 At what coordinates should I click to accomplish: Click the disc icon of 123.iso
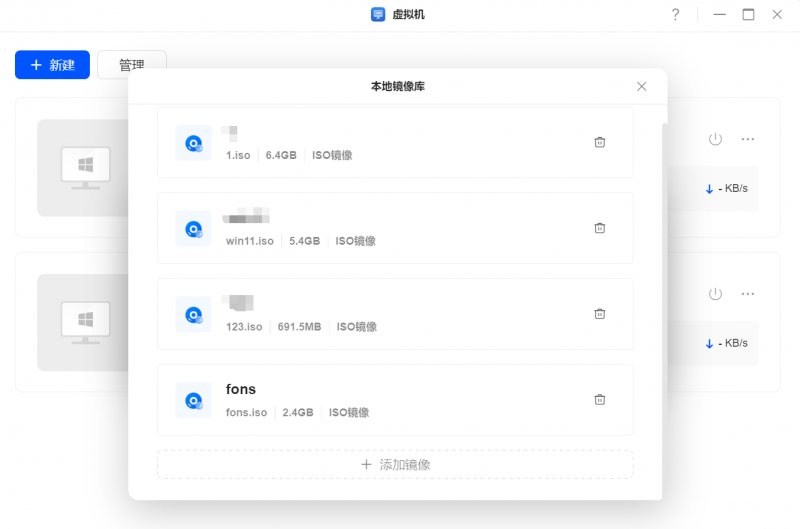(x=193, y=315)
